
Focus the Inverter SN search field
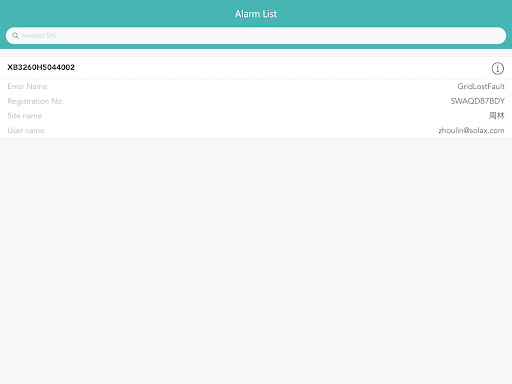pos(256,35)
